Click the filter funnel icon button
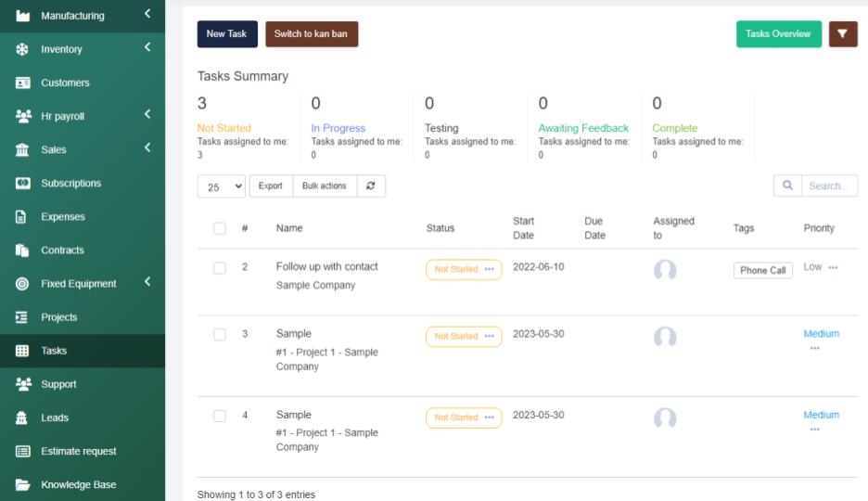The width and height of the screenshot is (868, 501). (842, 33)
